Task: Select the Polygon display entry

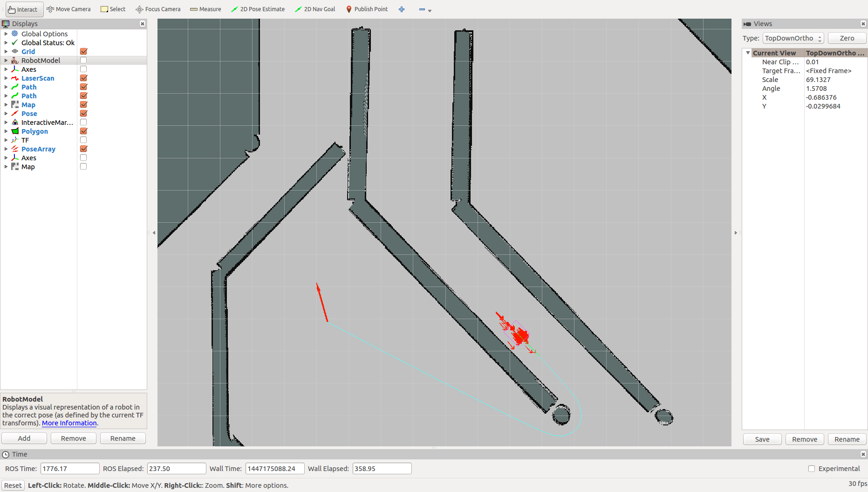Action: click(x=34, y=131)
